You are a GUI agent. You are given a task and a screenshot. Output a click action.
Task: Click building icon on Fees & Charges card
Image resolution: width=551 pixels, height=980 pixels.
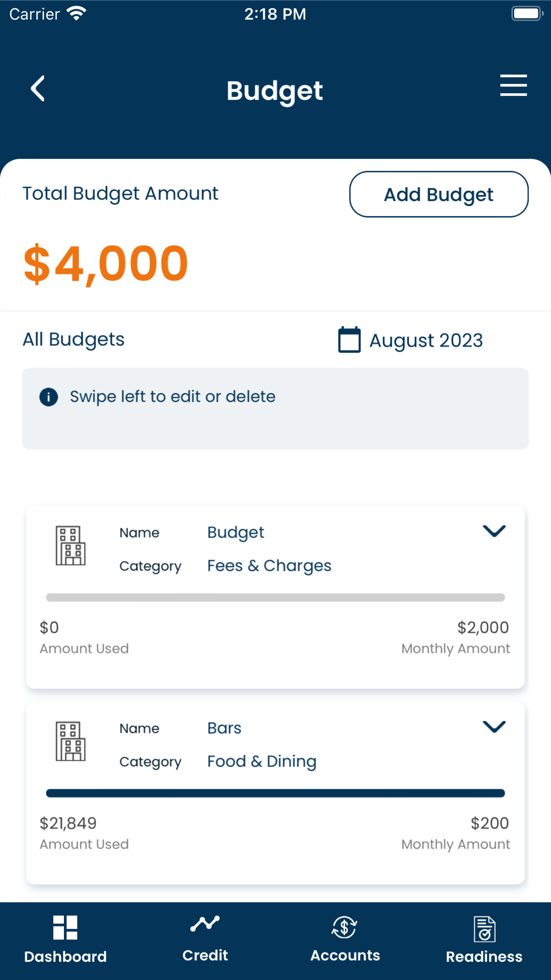71,546
